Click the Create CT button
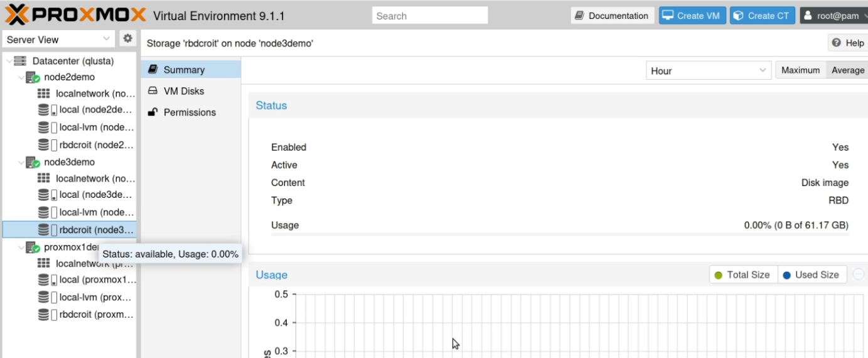 (763, 16)
